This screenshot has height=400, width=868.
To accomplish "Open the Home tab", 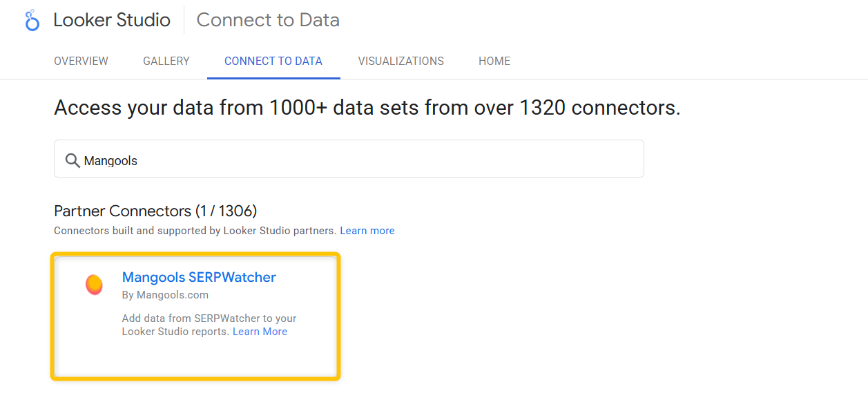I will click(x=494, y=61).
